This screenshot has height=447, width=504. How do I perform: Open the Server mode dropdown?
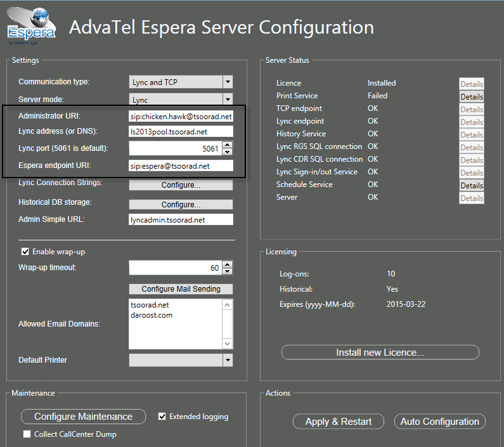pyautogui.click(x=228, y=99)
